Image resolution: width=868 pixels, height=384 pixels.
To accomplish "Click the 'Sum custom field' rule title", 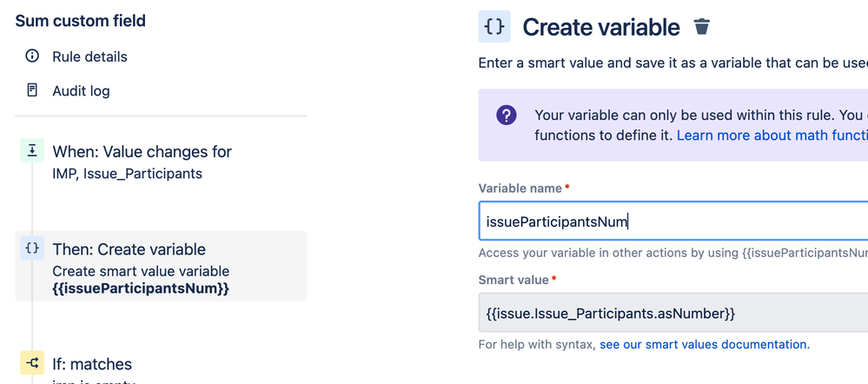I will pyautogui.click(x=81, y=20).
